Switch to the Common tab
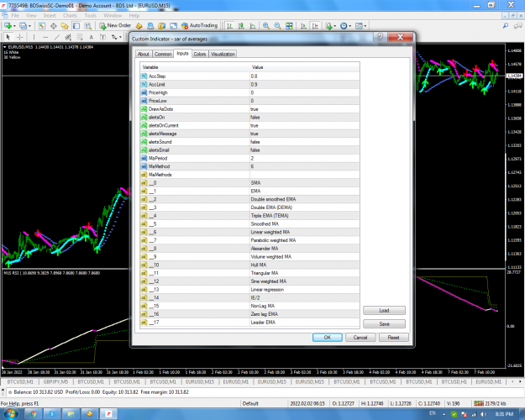Viewport: 525px width, 420px height. (163, 54)
